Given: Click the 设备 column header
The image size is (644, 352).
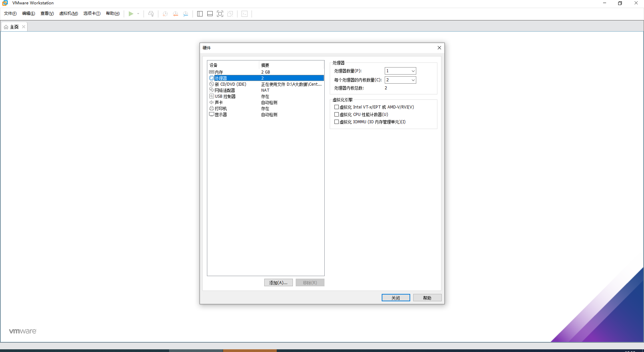Looking at the screenshot, I should pos(233,65).
